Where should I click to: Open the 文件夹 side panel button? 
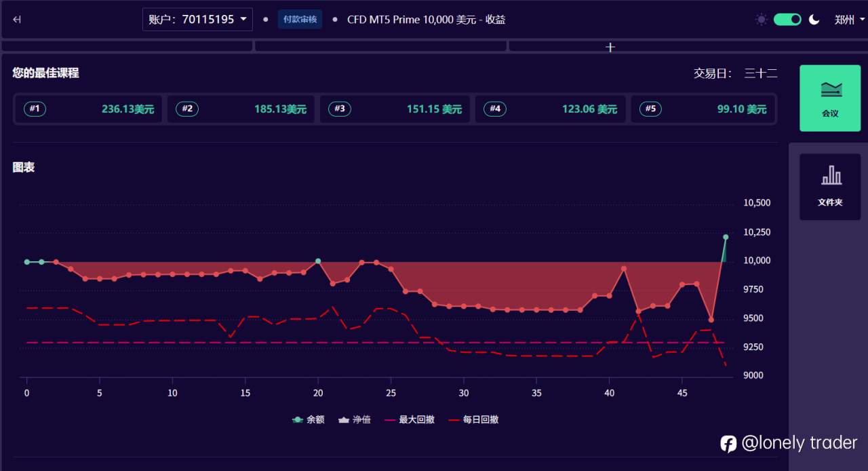(x=830, y=187)
